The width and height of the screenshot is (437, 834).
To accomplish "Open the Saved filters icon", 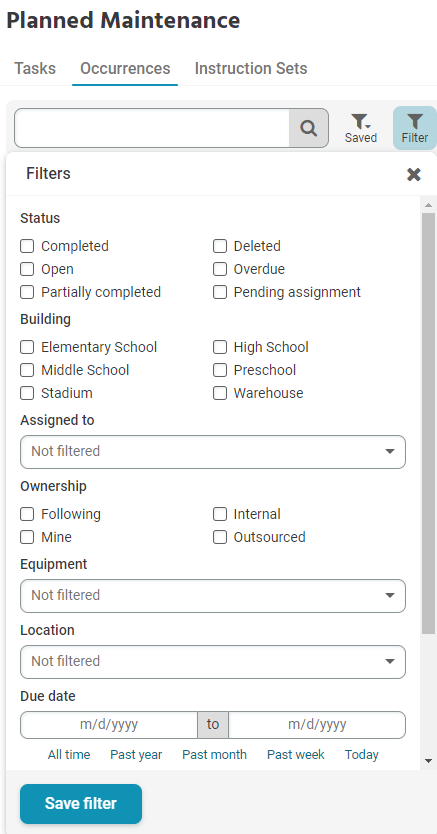I will coord(360,128).
